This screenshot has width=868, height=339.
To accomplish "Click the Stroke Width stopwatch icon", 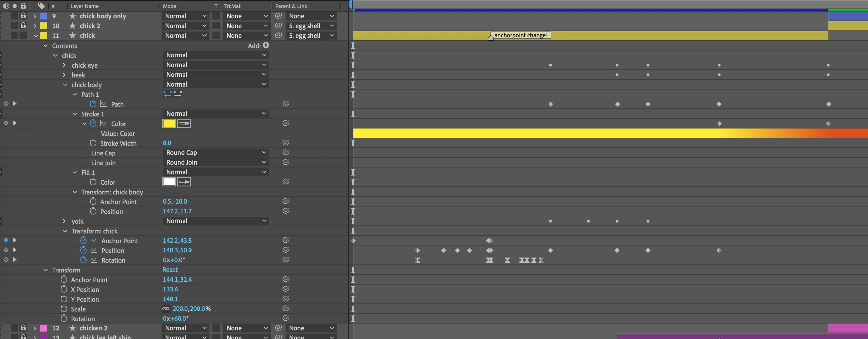I will [93, 143].
